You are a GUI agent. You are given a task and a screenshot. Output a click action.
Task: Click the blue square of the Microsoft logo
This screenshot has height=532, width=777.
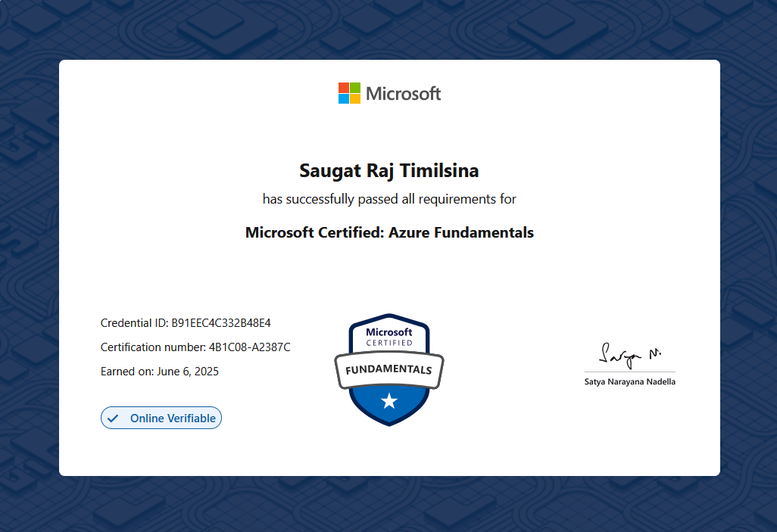(342, 98)
